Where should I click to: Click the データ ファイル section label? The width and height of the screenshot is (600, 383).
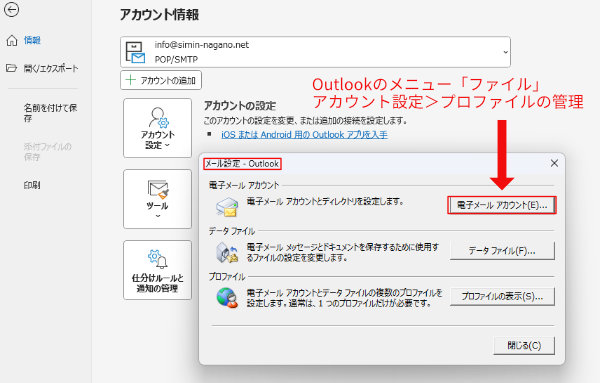tap(232, 231)
